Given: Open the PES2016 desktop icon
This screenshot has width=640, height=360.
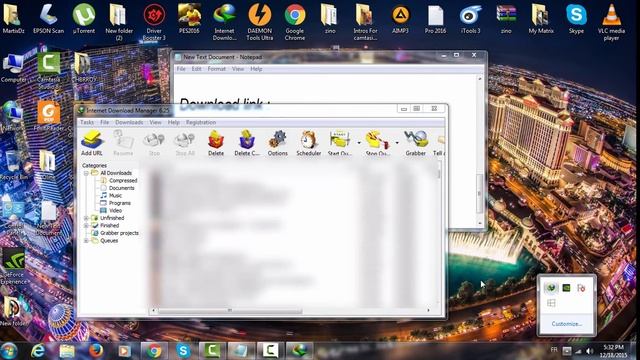Looking at the screenshot, I should click(x=189, y=19).
